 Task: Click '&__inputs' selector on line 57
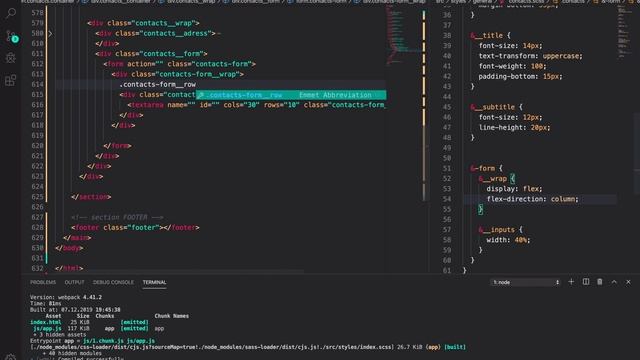click(x=496, y=230)
